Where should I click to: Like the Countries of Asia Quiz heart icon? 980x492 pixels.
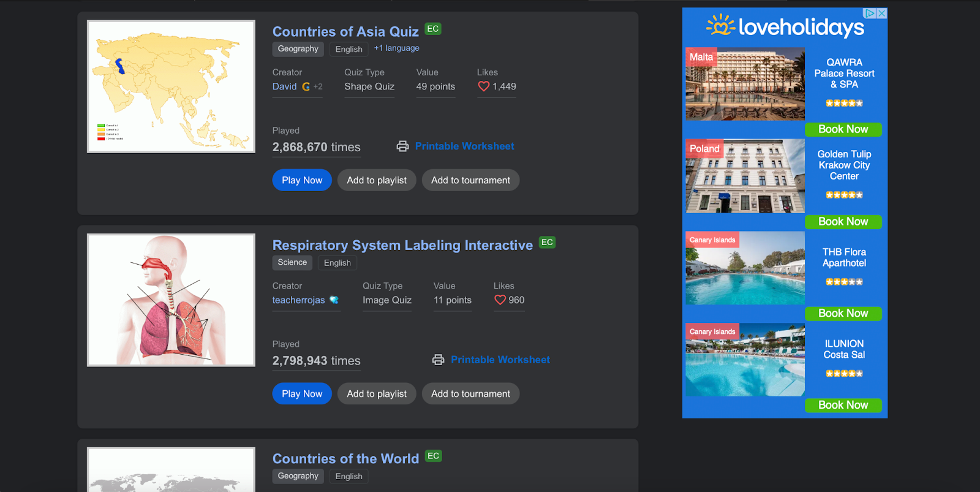click(484, 86)
